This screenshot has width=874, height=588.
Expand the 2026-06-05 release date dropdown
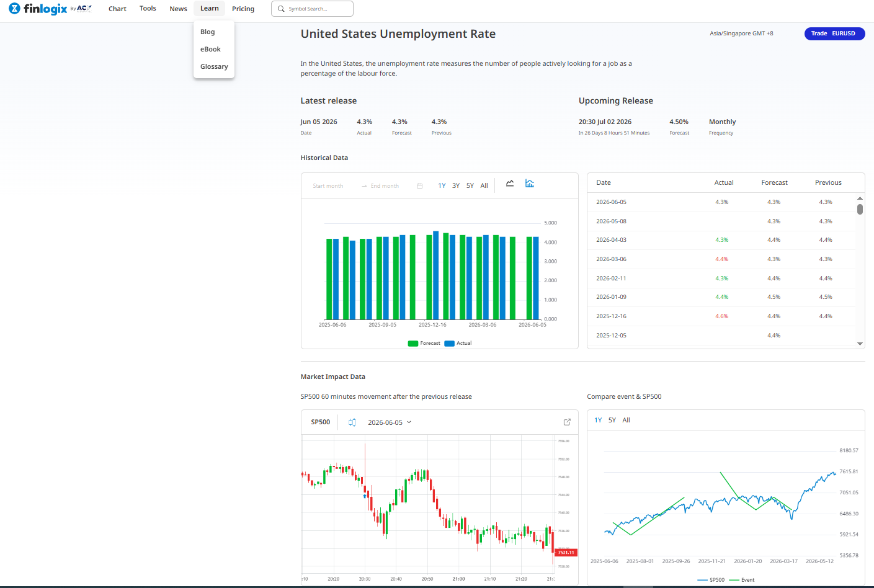(x=390, y=422)
